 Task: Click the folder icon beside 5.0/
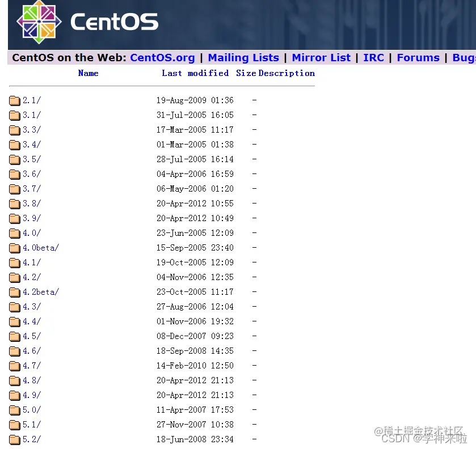click(15, 410)
